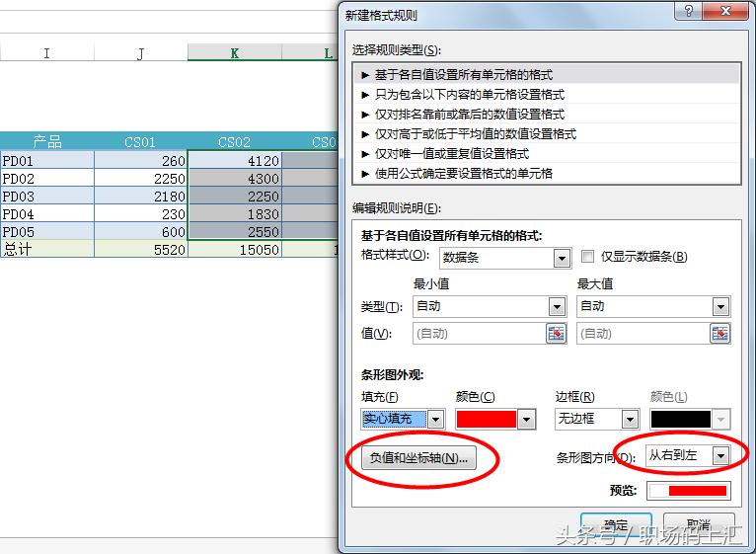Click range selector icon for maximum value

point(719,334)
